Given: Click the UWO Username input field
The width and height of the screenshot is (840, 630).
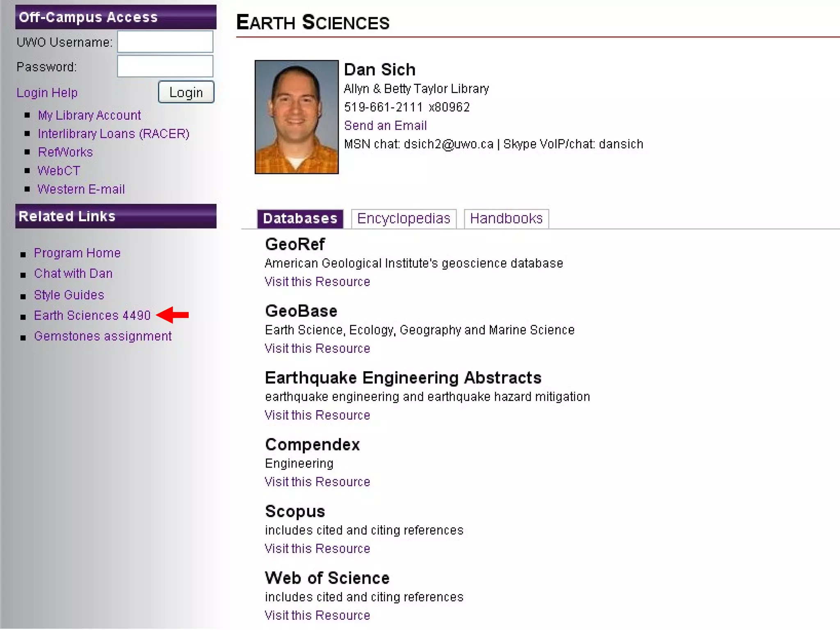Looking at the screenshot, I should click(x=165, y=41).
